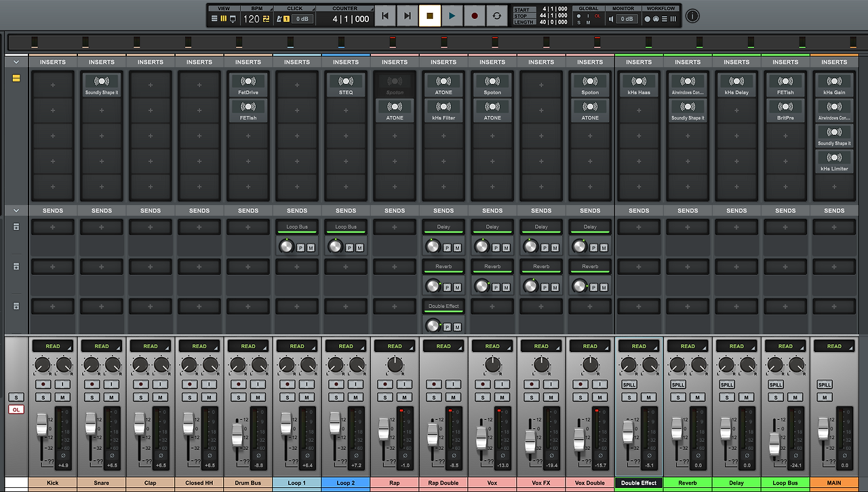The width and height of the screenshot is (868, 492).
Task: Start playback with Play button
Action: click(x=452, y=16)
